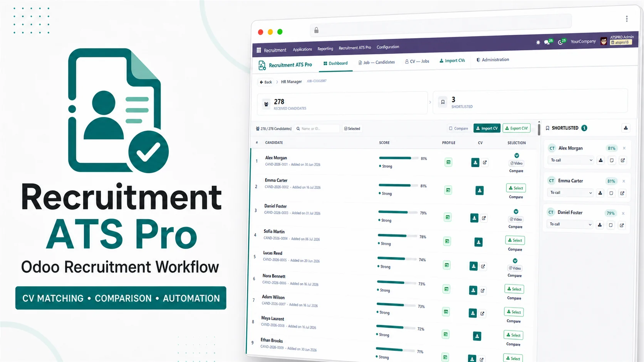This screenshot has width=644, height=362.
Task: Deselect Lucas Reed via the checkmark icon
Action: click(515, 261)
